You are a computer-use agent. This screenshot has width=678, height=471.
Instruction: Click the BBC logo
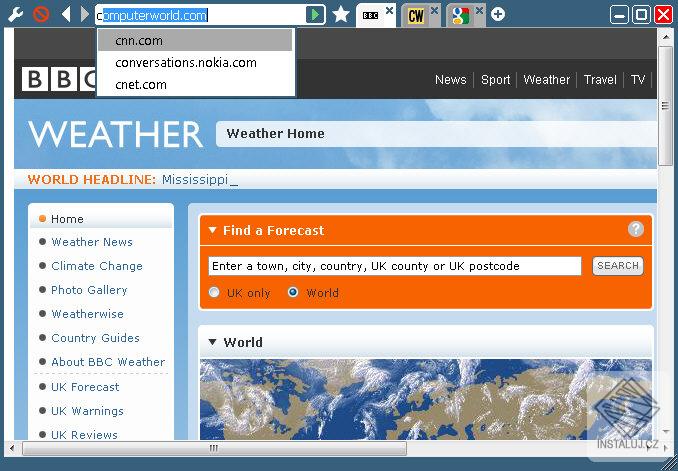click(x=59, y=79)
